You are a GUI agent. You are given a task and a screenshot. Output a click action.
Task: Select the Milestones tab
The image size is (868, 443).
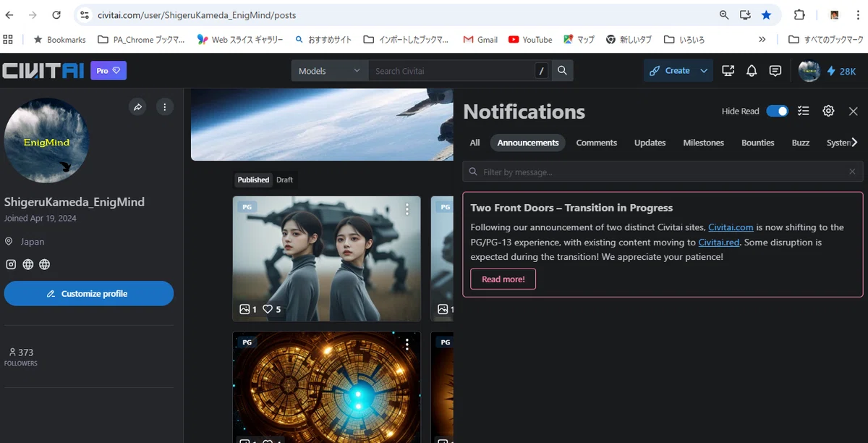pos(704,143)
